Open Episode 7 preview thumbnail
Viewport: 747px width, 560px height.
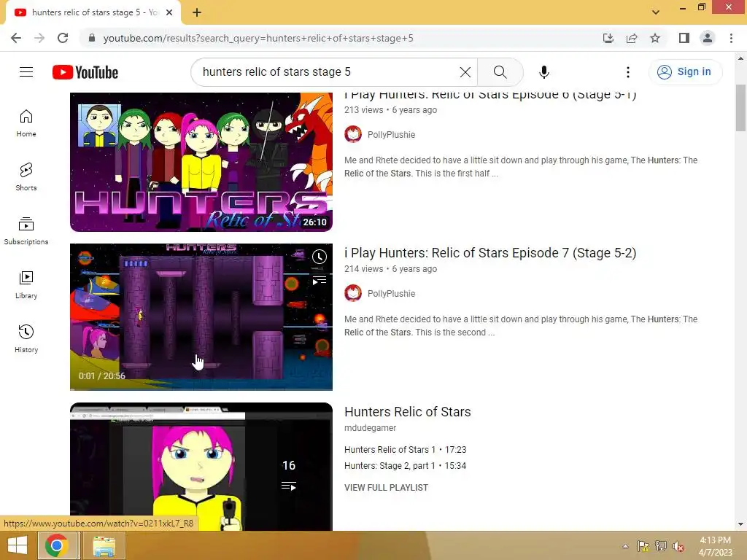[x=201, y=316]
